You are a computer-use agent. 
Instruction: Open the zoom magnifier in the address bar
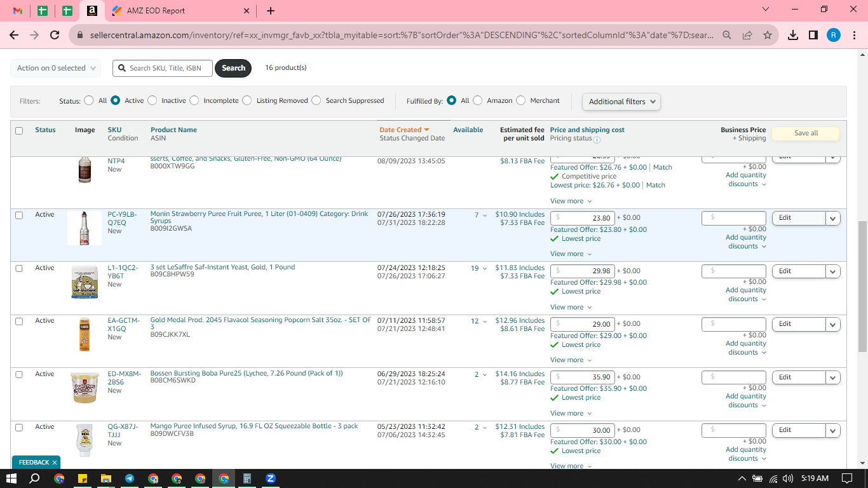point(727,36)
